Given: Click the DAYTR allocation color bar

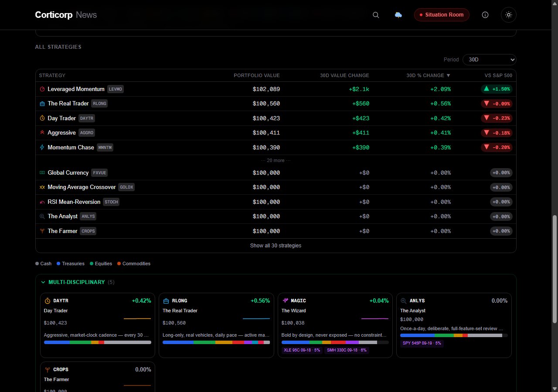Looking at the screenshot, I should click(x=98, y=342).
